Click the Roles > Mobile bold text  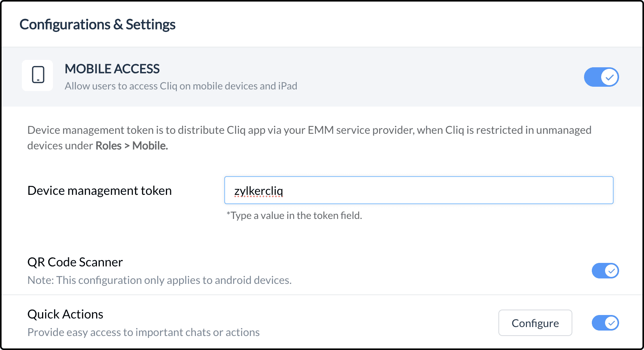tap(132, 146)
